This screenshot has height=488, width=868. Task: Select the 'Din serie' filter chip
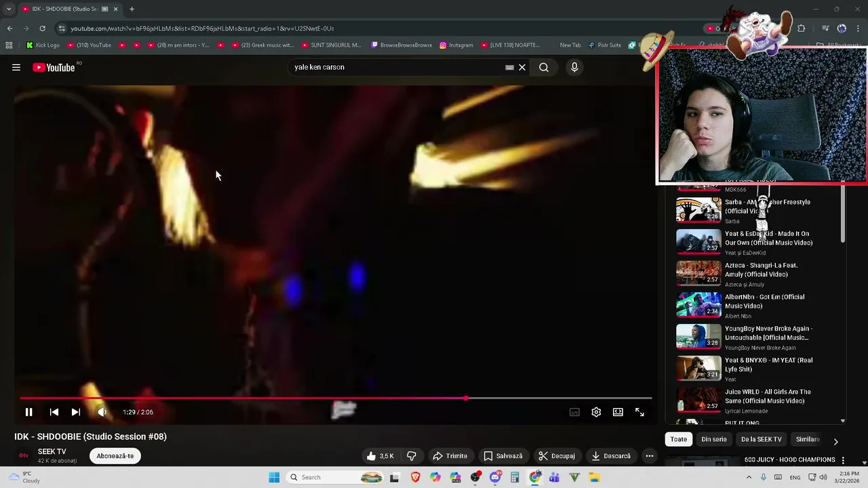pyautogui.click(x=714, y=439)
